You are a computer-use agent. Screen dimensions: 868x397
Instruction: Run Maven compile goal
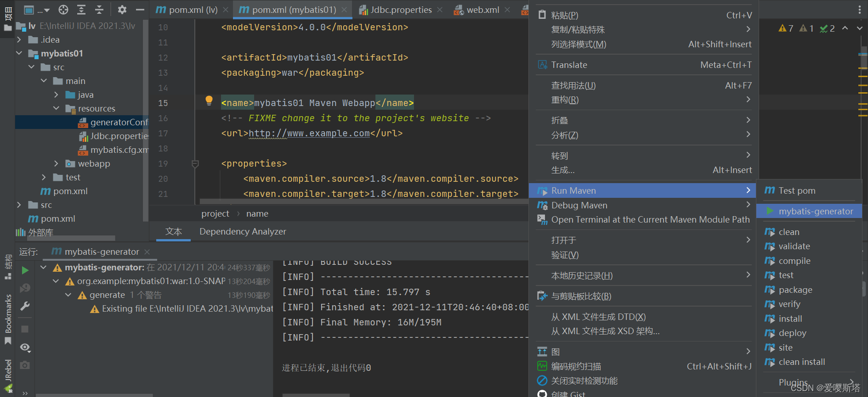pyautogui.click(x=810, y=261)
